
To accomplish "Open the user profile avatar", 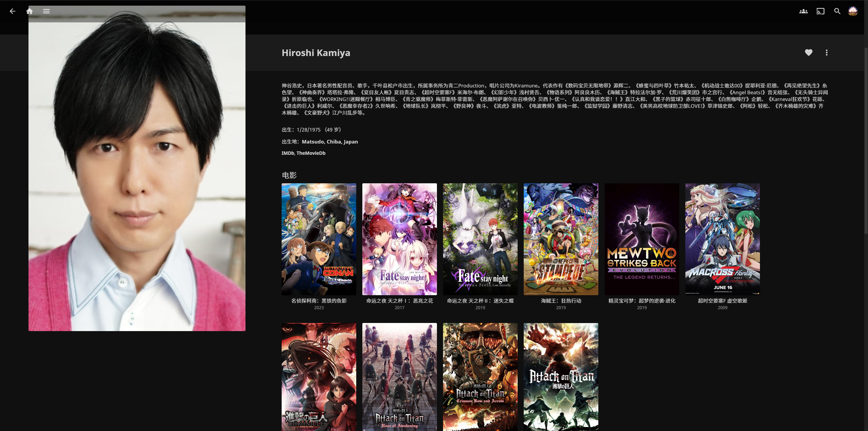I will 853,11.
